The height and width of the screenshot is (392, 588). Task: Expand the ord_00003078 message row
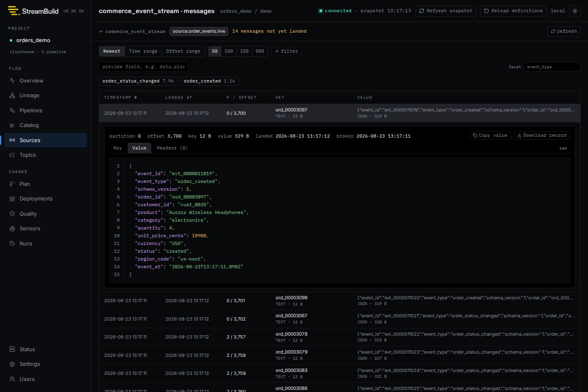point(339,337)
